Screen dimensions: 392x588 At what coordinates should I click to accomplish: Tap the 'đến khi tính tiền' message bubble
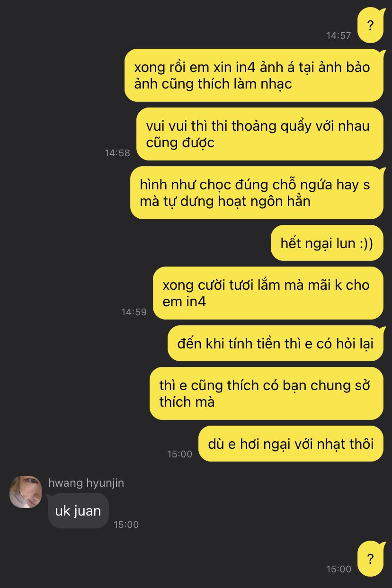tap(276, 343)
